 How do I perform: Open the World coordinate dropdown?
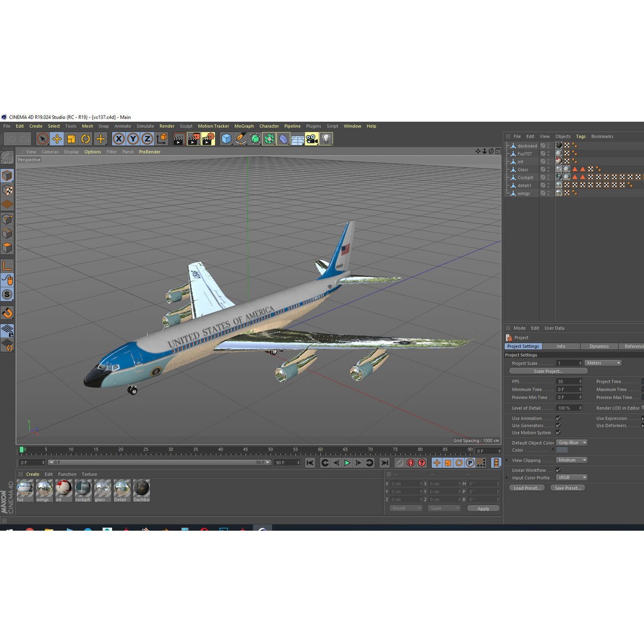405,509
